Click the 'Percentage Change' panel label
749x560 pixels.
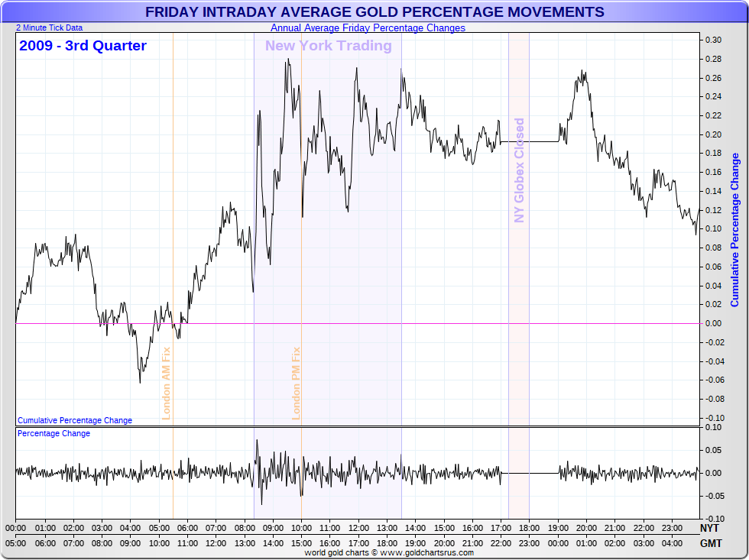pos(53,433)
